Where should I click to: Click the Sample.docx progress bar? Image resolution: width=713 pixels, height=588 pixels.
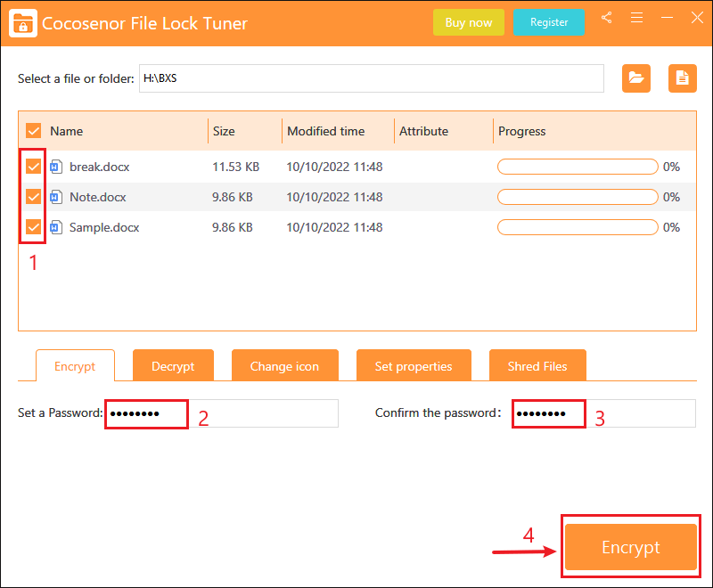(x=578, y=227)
